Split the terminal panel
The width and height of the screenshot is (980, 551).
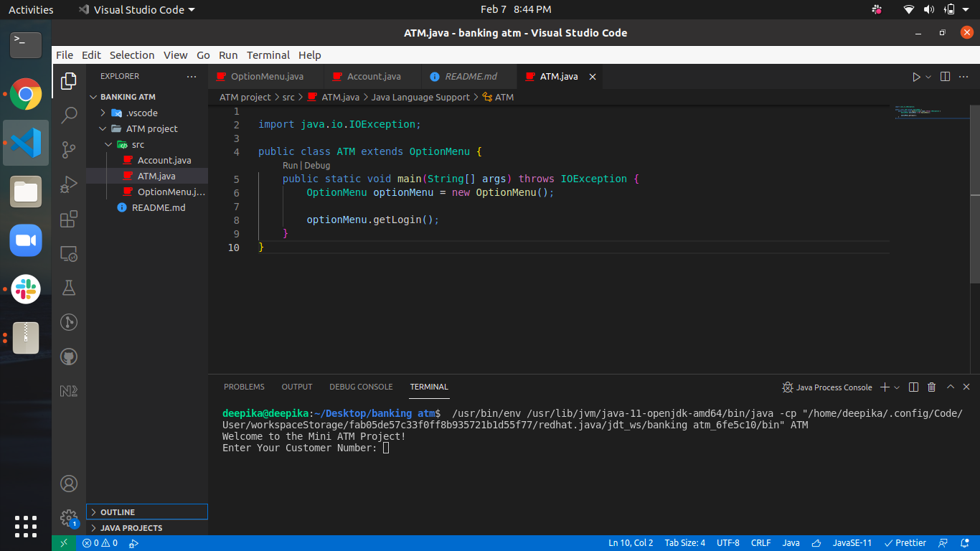[913, 387]
